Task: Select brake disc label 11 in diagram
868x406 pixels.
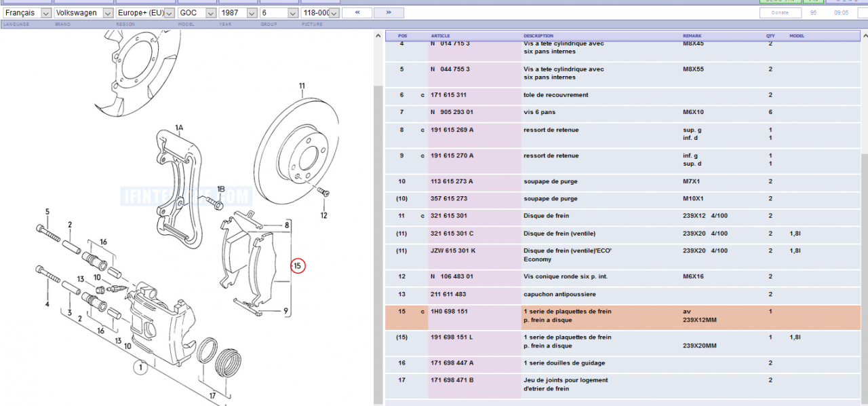Action: (302, 86)
